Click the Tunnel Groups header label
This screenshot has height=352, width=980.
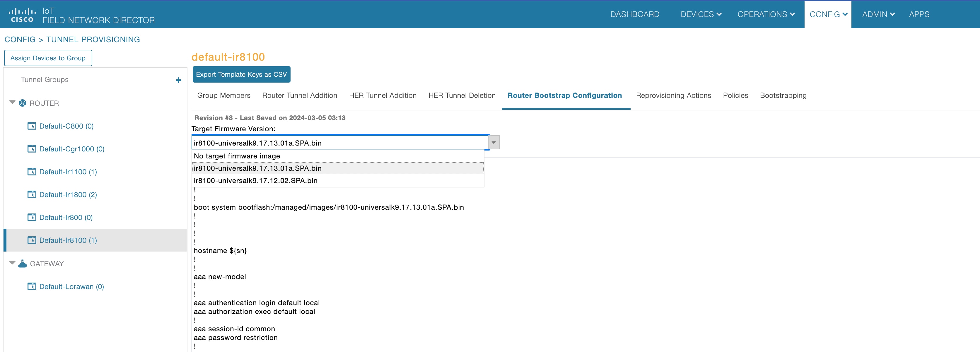pos(45,80)
